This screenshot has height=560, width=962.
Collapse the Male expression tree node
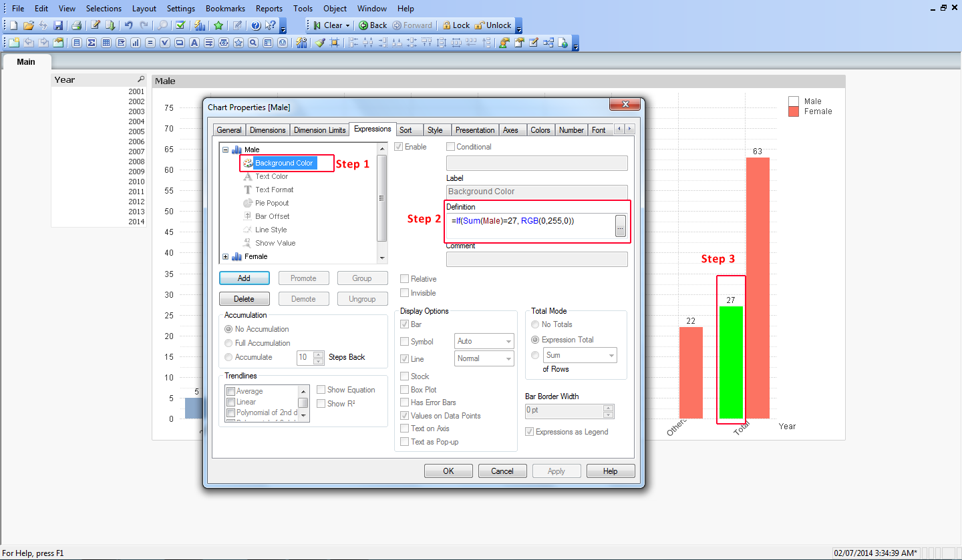225,150
